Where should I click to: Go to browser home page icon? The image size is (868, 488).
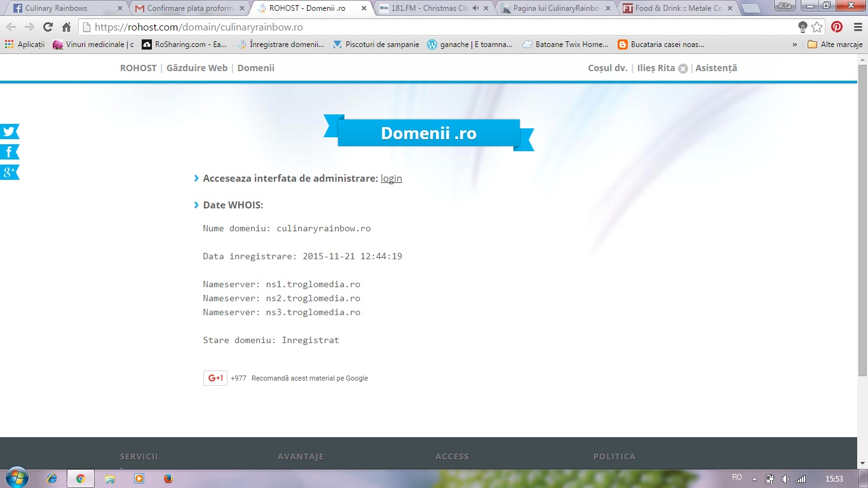[x=66, y=27]
